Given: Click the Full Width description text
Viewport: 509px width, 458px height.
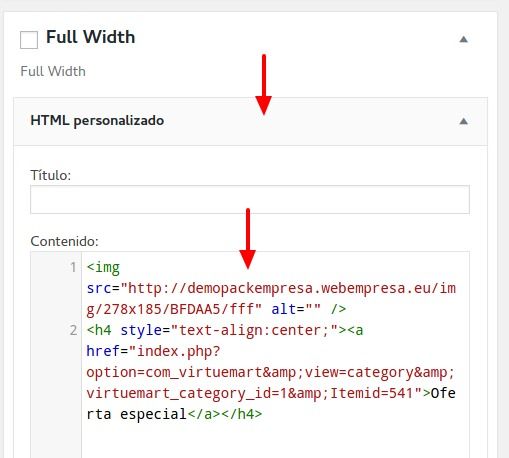Looking at the screenshot, I should coord(53,71).
